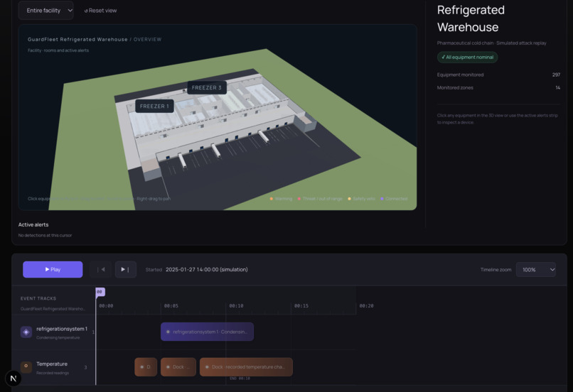
Task: Click the 00:15 timeline tick label
Action: click(x=301, y=306)
